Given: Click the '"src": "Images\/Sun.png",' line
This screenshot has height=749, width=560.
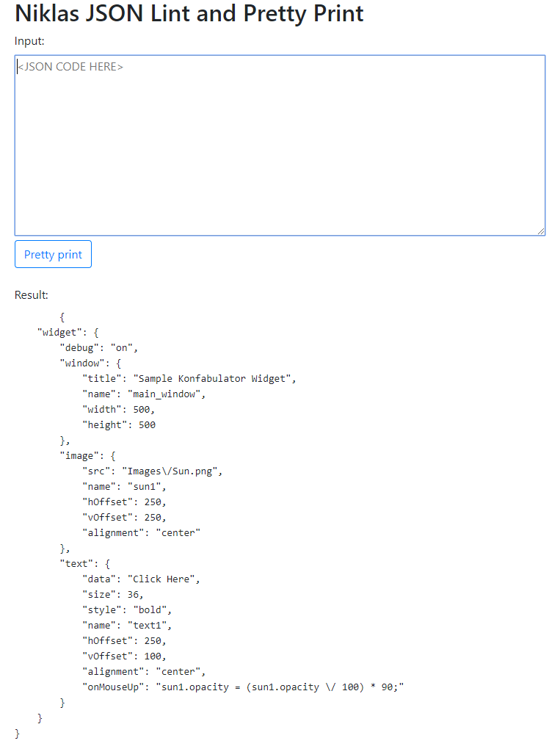Looking at the screenshot, I should coord(152,471).
